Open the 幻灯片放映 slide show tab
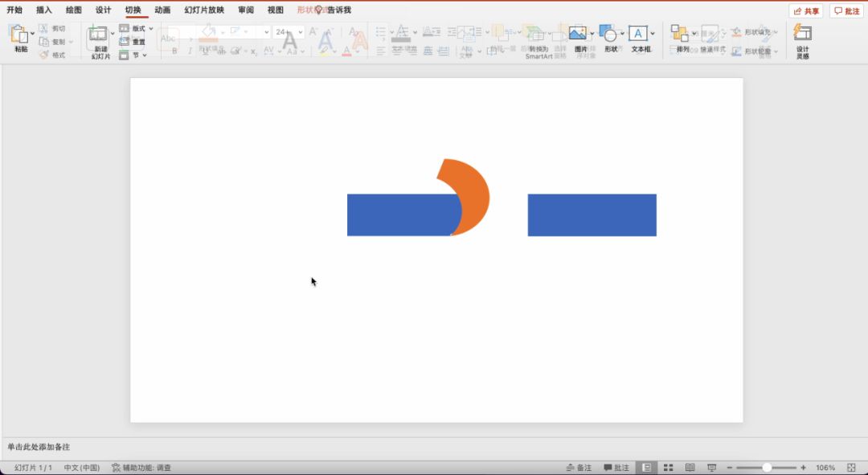This screenshot has height=475, width=868. [204, 10]
